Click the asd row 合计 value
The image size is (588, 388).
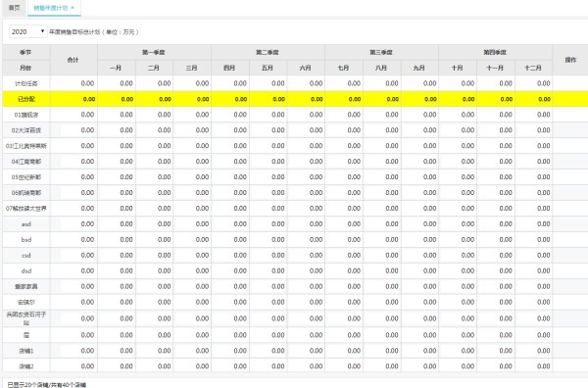click(x=87, y=223)
